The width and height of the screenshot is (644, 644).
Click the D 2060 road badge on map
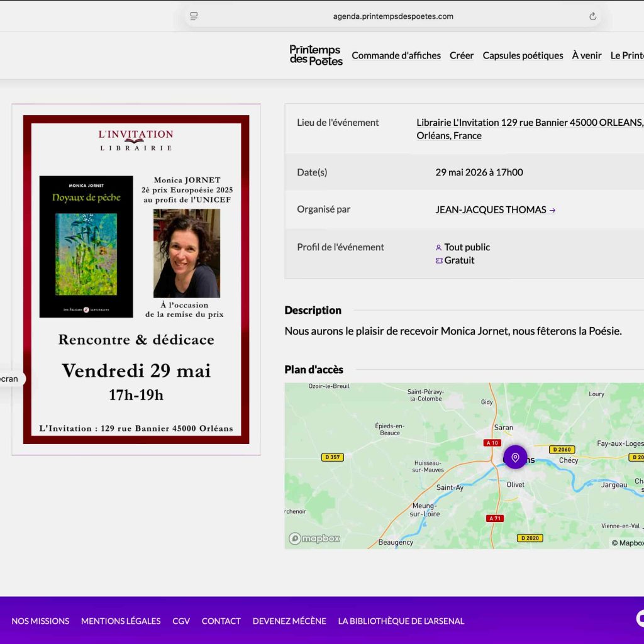(562, 449)
